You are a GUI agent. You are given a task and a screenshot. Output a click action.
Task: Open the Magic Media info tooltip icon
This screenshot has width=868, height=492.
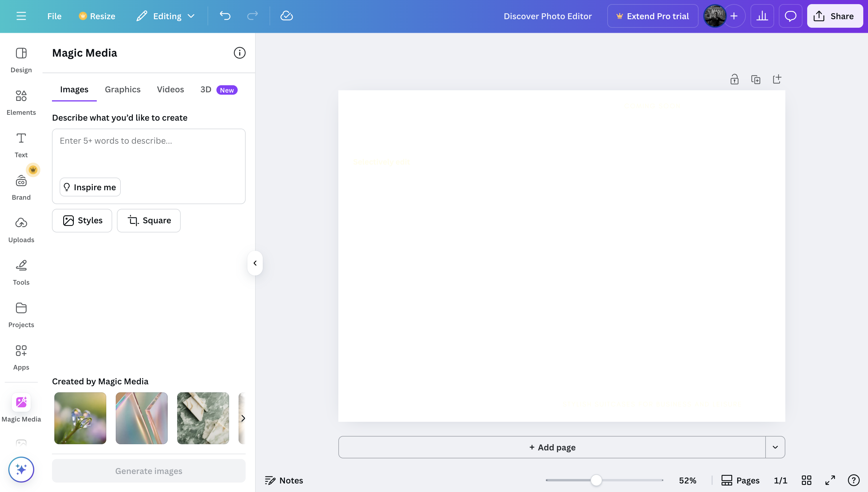click(x=239, y=53)
